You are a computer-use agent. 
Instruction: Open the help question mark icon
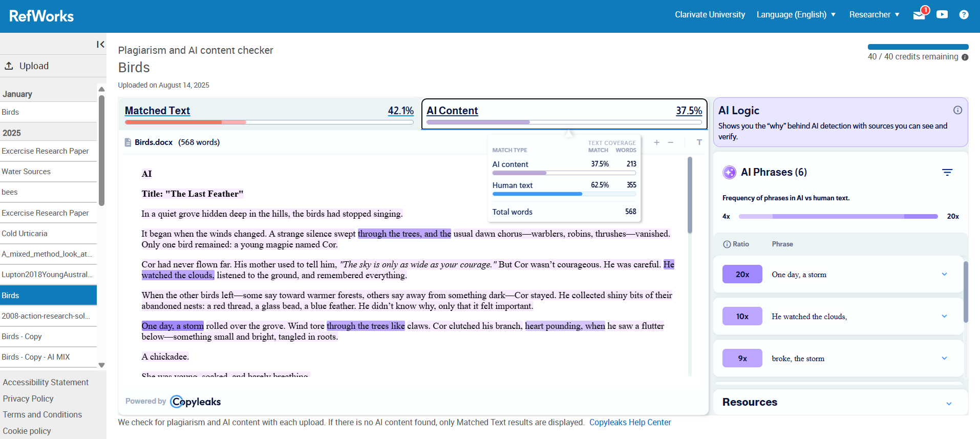[964, 14]
